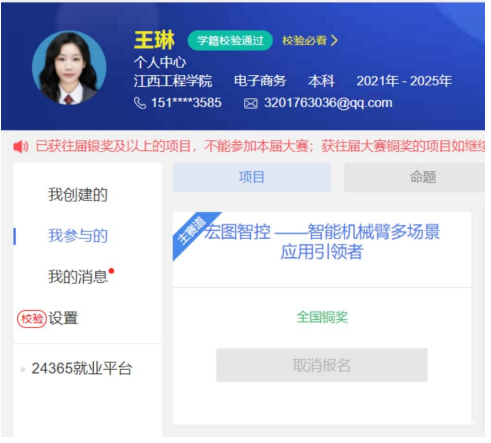491x443 pixels.
Task: Click the red 校验 badge beside 设置
Action: coord(32,319)
